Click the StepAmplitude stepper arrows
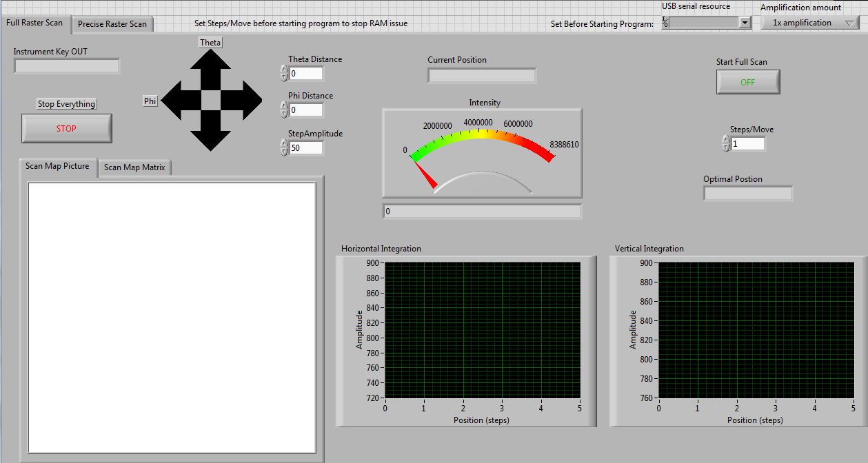 pyautogui.click(x=284, y=147)
